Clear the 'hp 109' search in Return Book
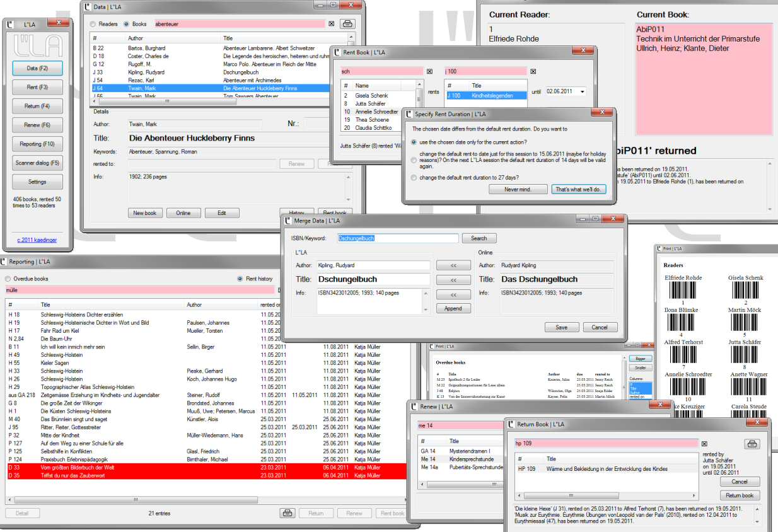 tap(704, 444)
